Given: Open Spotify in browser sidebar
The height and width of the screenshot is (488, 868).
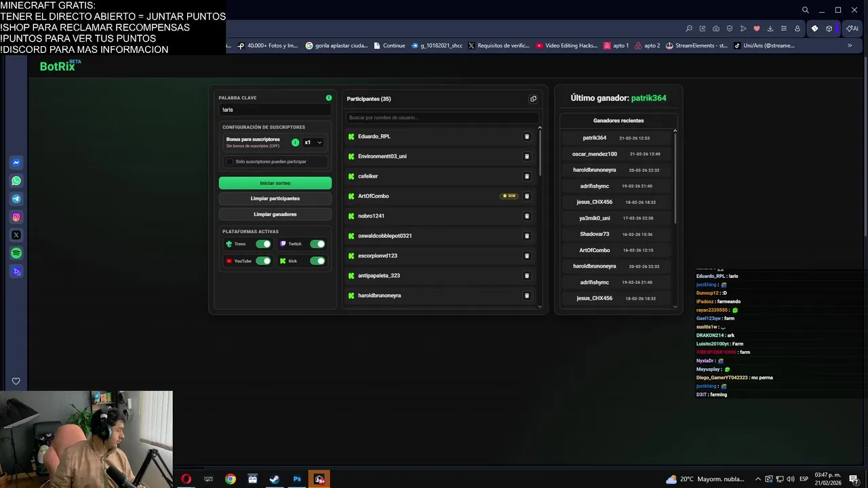Looking at the screenshot, I should point(16,253).
